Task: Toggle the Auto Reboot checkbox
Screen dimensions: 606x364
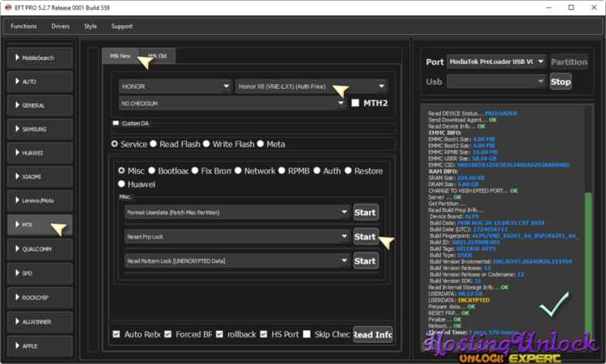Action: [117, 334]
